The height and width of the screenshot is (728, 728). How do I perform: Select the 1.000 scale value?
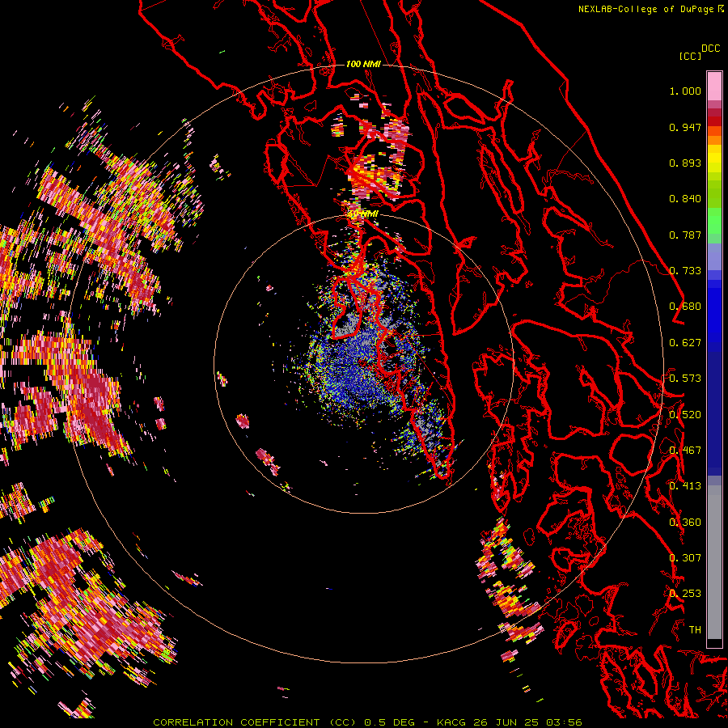[x=685, y=91]
